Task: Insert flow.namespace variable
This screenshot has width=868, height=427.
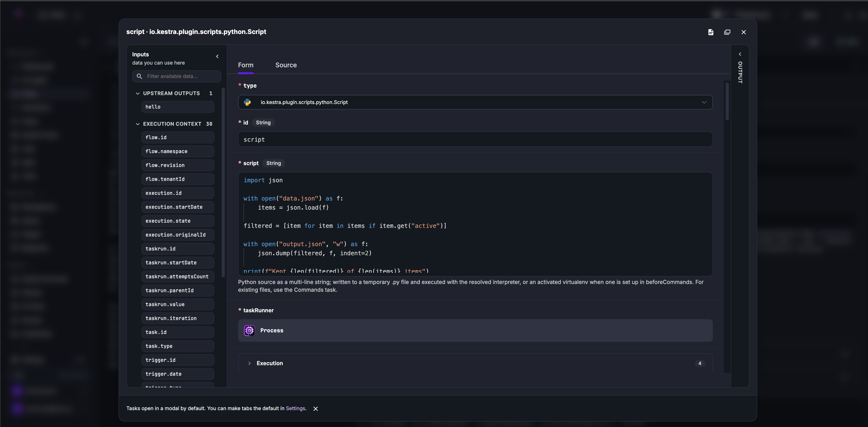Action: [x=178, y=151]
